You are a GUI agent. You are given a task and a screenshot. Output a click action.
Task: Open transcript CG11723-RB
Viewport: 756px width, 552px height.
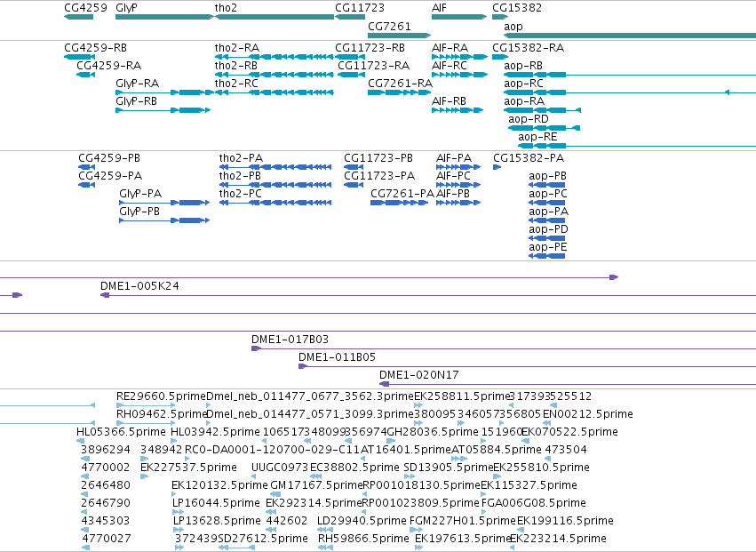click(350, 57)
